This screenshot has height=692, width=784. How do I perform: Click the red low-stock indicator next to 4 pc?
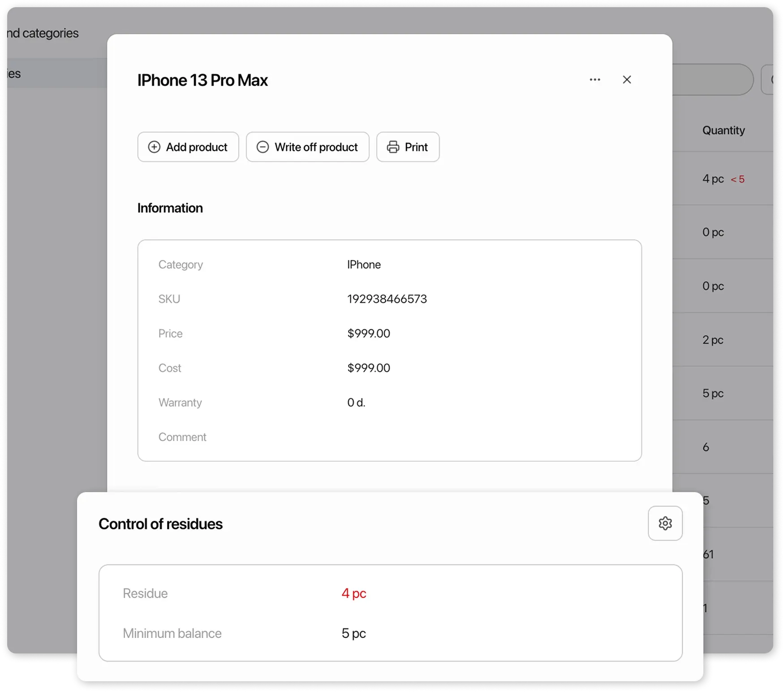pyautogui.click(x=737, y=178)
